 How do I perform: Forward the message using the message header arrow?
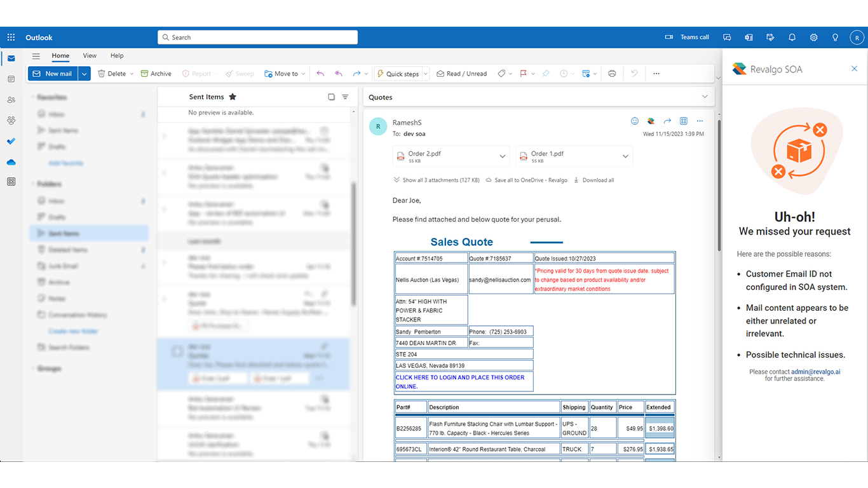pos(667,121)
